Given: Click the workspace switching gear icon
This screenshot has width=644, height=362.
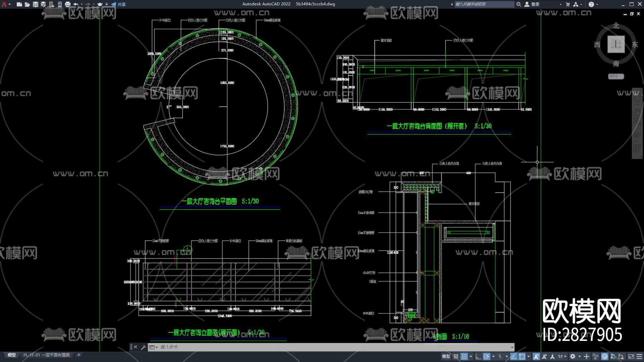Looking at the screenshot, I should point(573,356).
